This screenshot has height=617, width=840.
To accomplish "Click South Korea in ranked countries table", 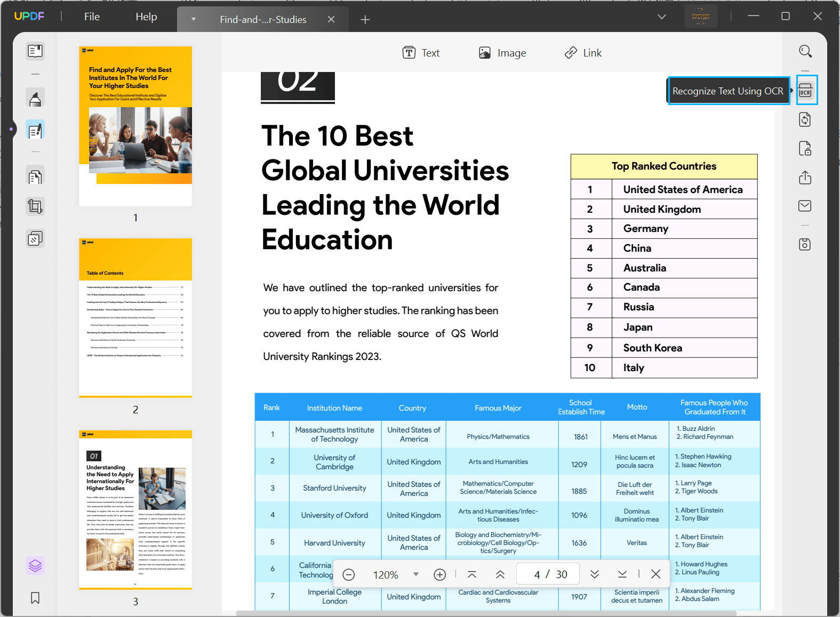I will tap(653, 348).
